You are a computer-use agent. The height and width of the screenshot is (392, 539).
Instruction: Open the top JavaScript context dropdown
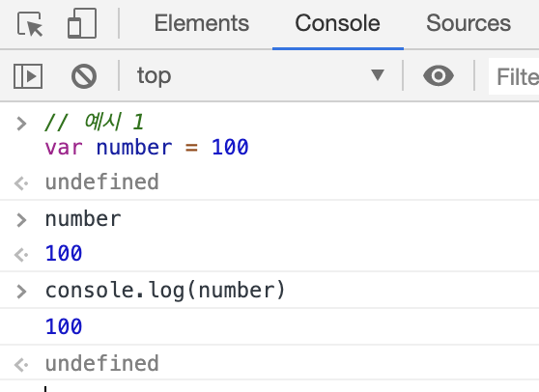(x=261, y=75)
